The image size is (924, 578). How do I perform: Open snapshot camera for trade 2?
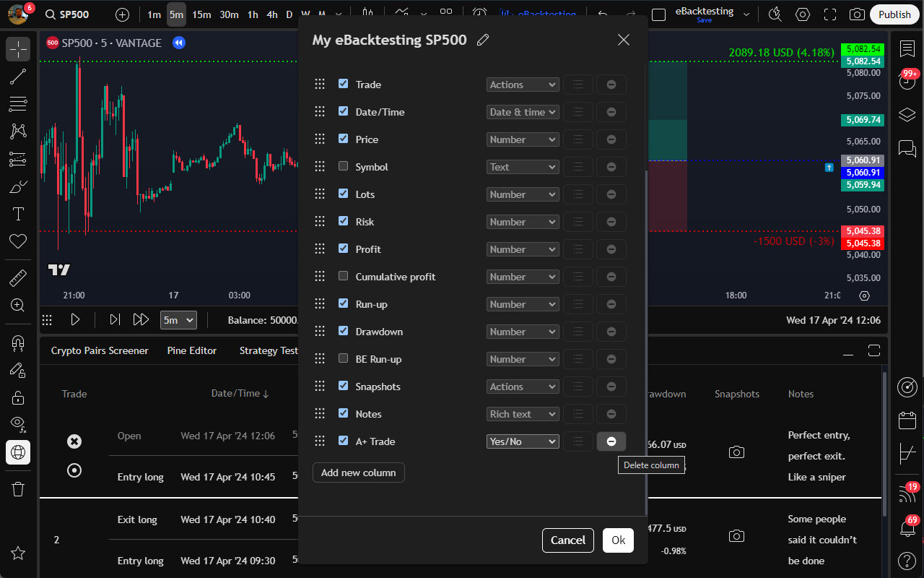736,536
